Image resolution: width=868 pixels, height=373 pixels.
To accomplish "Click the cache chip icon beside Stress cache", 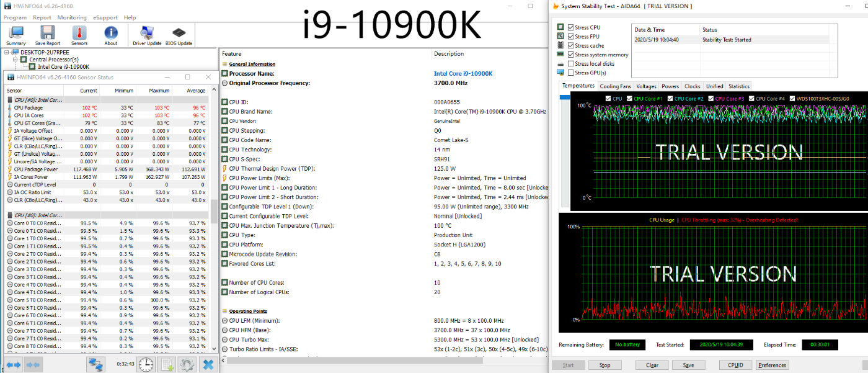I will (x=560, y=45).
